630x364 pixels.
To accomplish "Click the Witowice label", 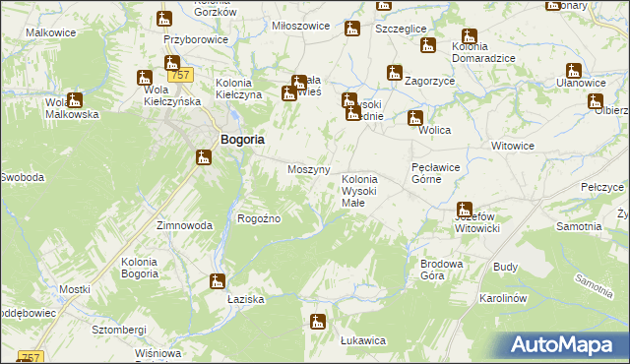I will (x=513, y=146).
